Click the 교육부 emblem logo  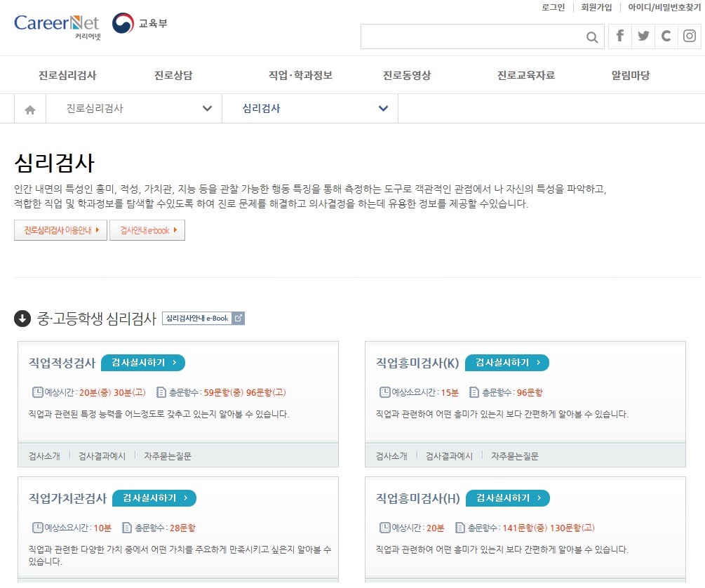pos(140,23)
